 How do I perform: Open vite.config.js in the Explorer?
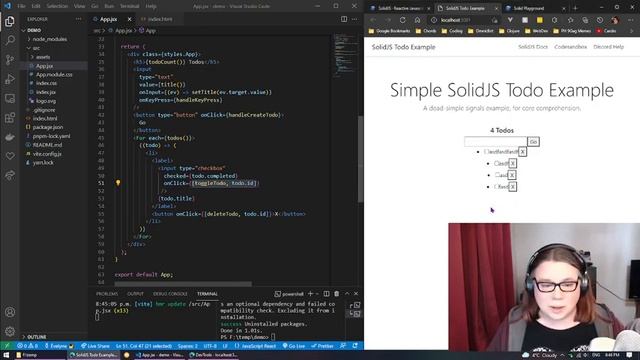[47, 154]
